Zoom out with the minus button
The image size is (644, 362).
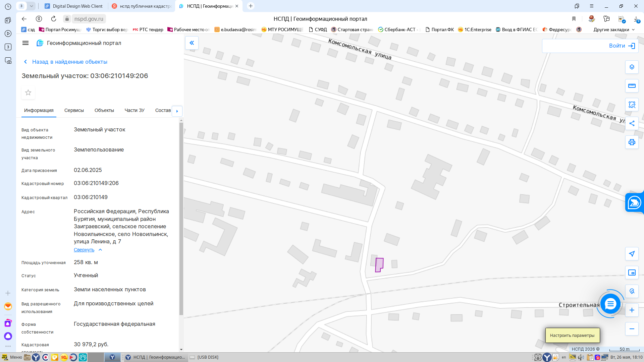[632, 329]
